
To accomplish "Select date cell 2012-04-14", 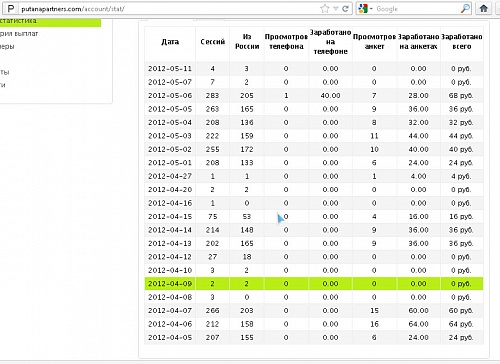I will pos(170,230).
